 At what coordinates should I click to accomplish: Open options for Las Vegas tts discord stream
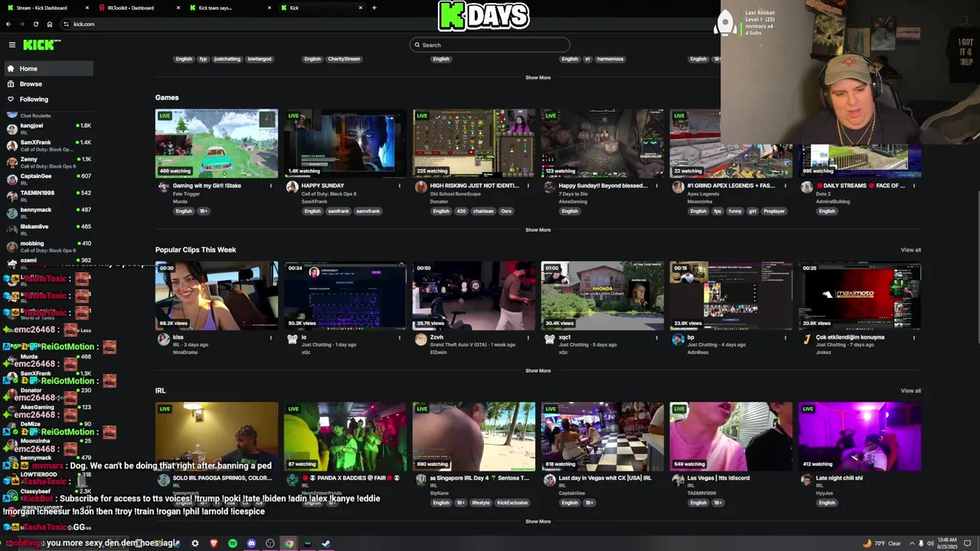tap(785, 478)
